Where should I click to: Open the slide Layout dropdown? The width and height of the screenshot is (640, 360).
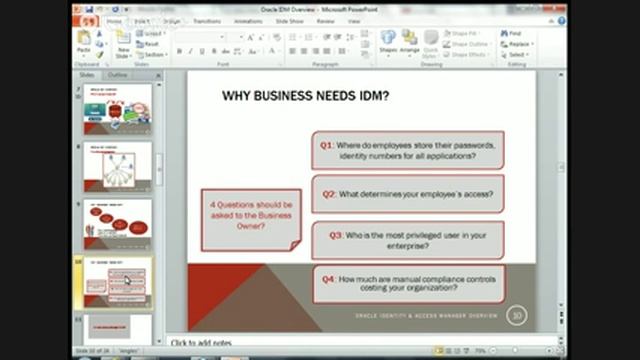(x=151, y=33)
